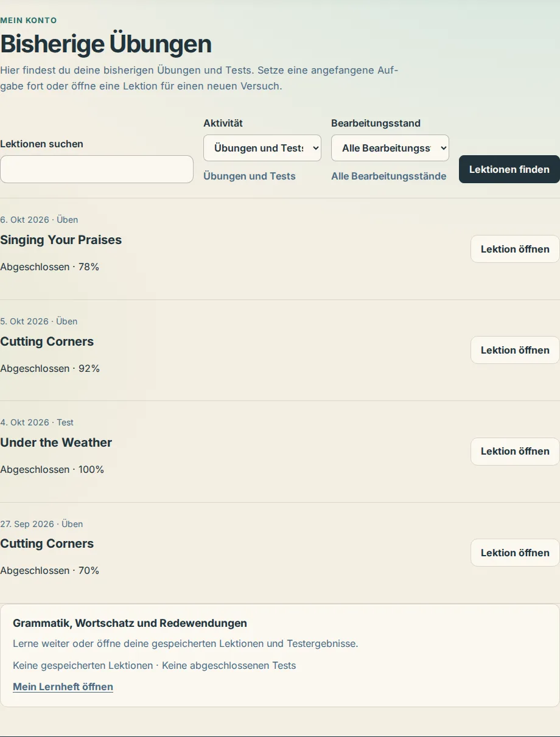Open the 70% Cutting Corners lesson via Lektion öffnen
This screenshot has width=560, height=737.
(x=515, y=553)
